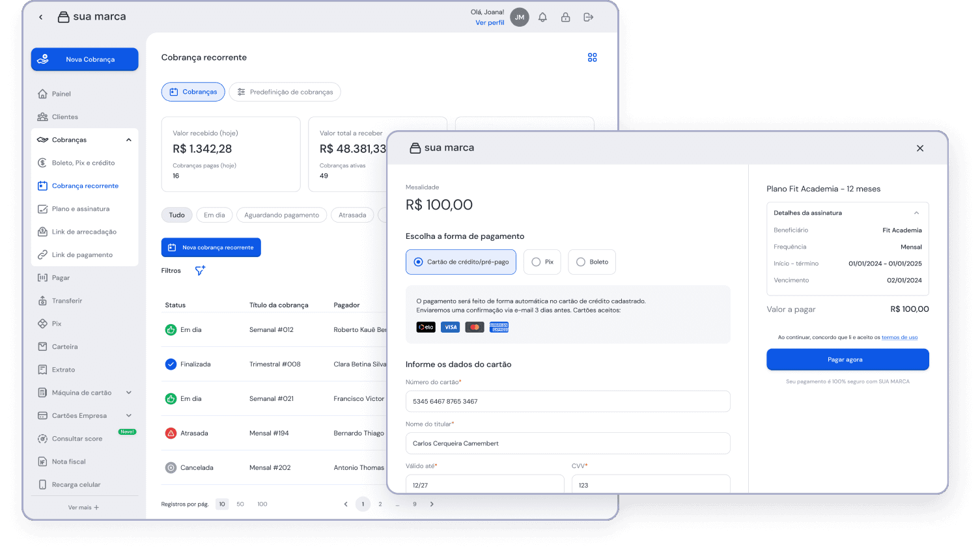Open Painel from the sidebar
The image size is (980, 552).
(61, 94)
